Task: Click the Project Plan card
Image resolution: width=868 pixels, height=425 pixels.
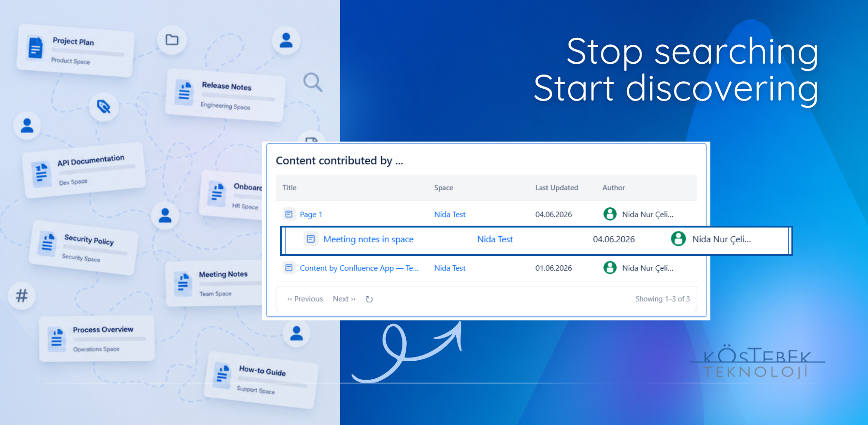Action: (75, 51)
